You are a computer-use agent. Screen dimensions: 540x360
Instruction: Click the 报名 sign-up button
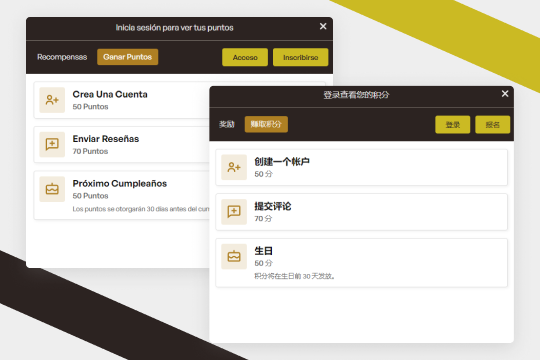point(492,125)
